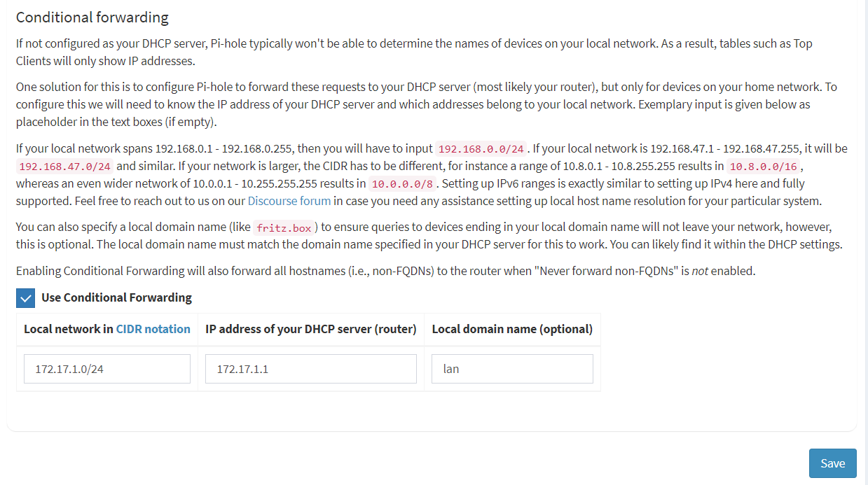Open the CIDR notation link
The width and height of the screenshot is (868, 485).
pos(153,329)
